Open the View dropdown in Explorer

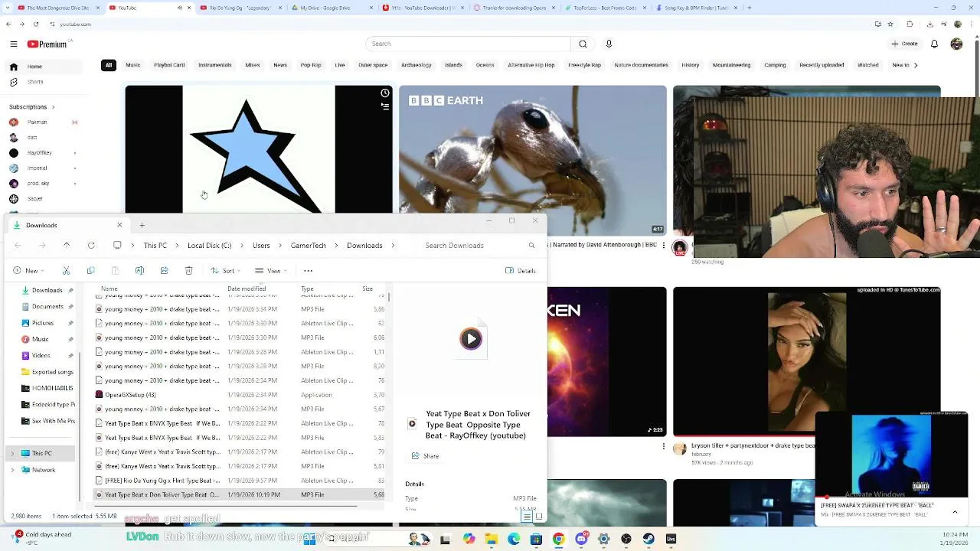pyautogui.click(x=270, y=271)
